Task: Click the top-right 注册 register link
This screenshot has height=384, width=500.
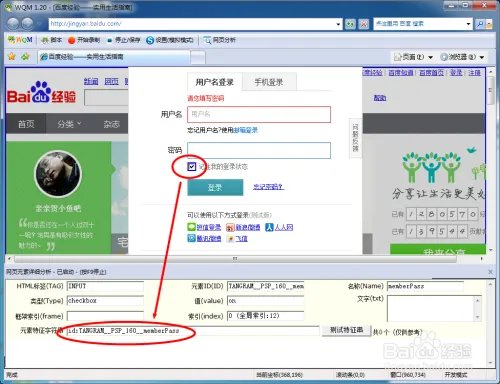Action: pyautogui.click(x=475, y=72)
